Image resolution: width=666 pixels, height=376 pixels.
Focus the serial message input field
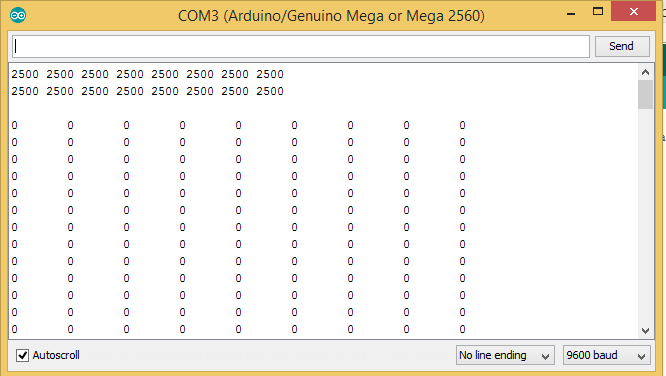coord(301,46)
